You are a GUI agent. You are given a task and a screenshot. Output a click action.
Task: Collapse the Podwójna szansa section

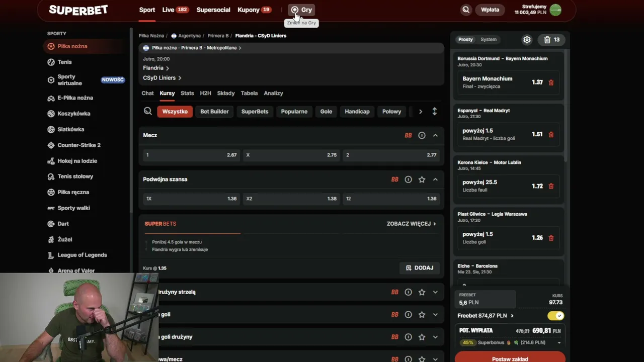435,179
